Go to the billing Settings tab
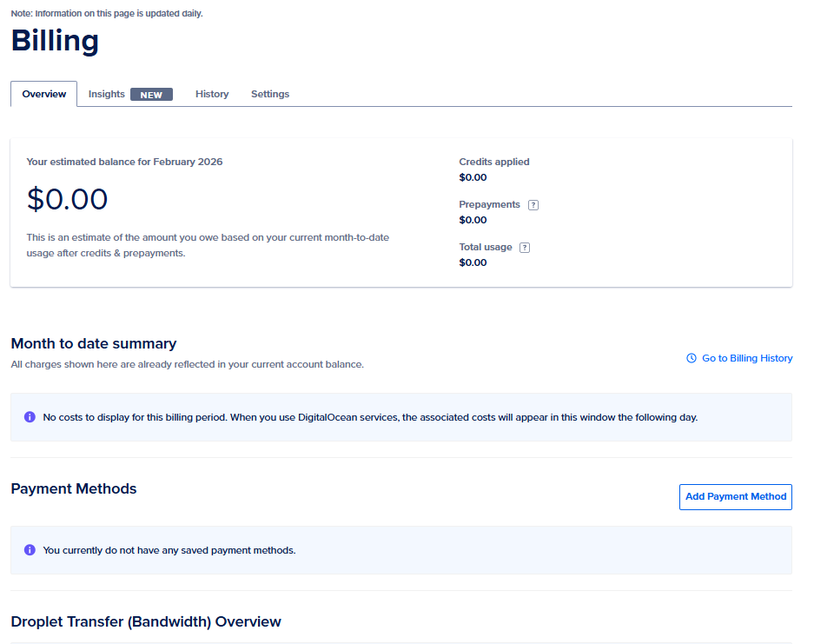 [270, 94]
